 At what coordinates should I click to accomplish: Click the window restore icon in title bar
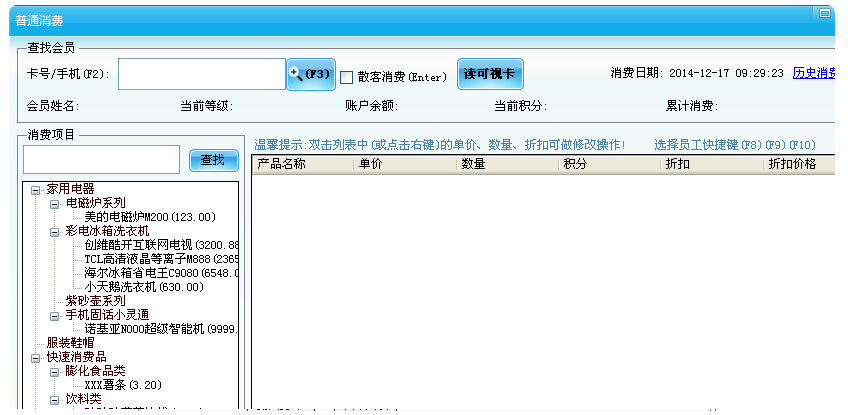pos(824,14)
